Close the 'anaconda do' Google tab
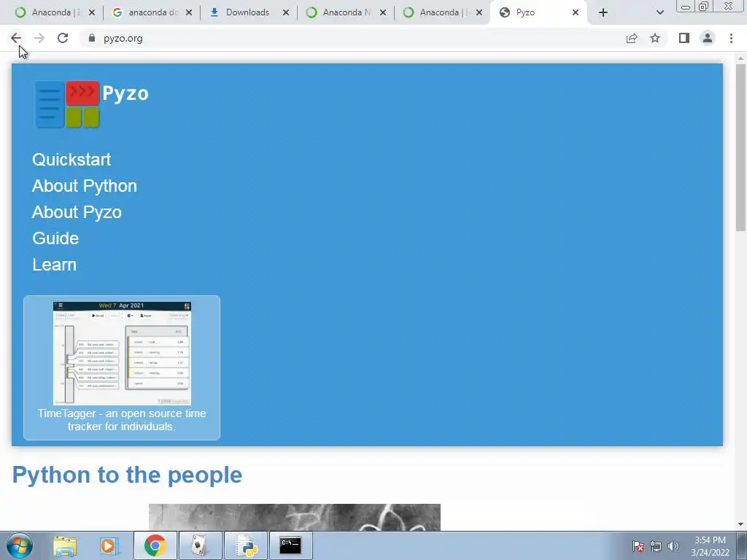Screen dimensions: 747x560 [x=189, y=12]
